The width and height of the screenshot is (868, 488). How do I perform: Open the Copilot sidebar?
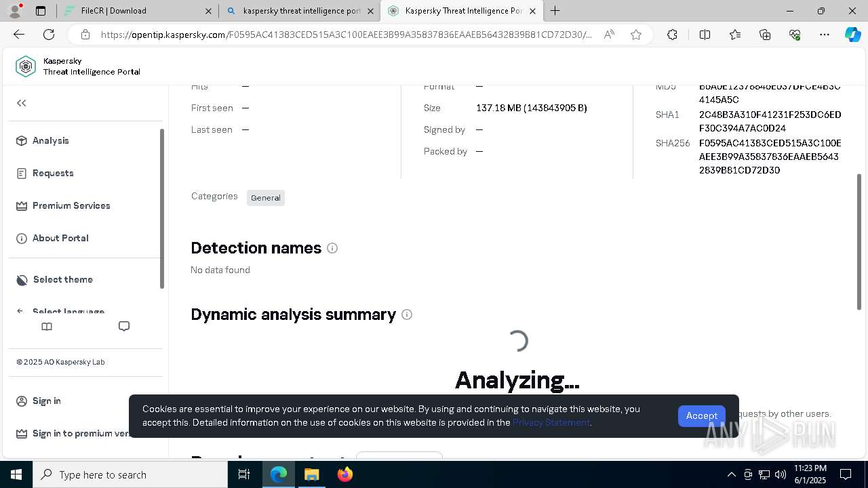(852, 35)
